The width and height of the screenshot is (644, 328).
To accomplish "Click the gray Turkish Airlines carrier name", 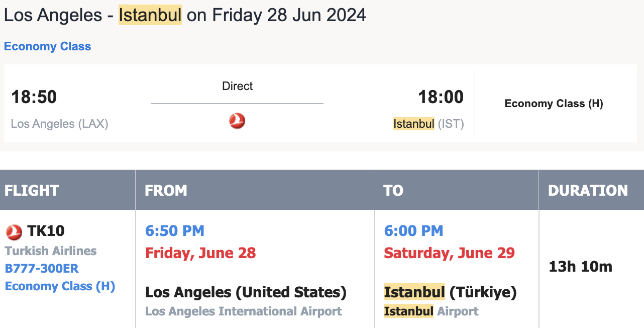I will pyautogui.click(x=51, y=251).
